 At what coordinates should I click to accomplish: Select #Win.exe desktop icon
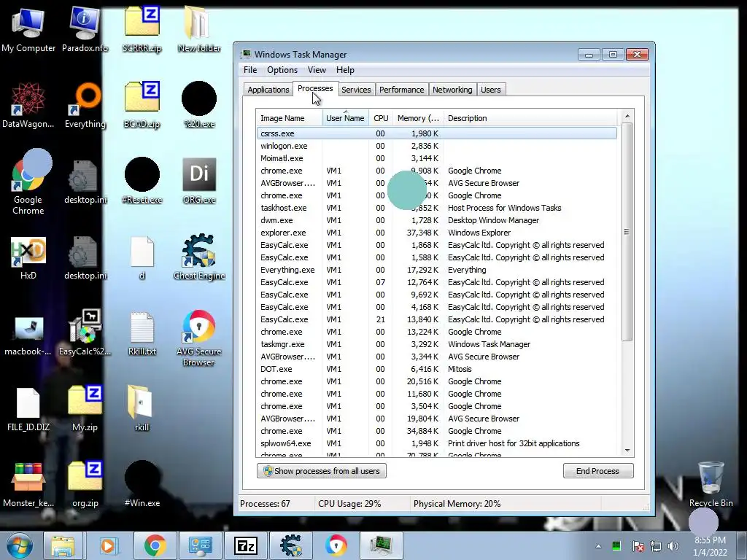pos(142,485)
